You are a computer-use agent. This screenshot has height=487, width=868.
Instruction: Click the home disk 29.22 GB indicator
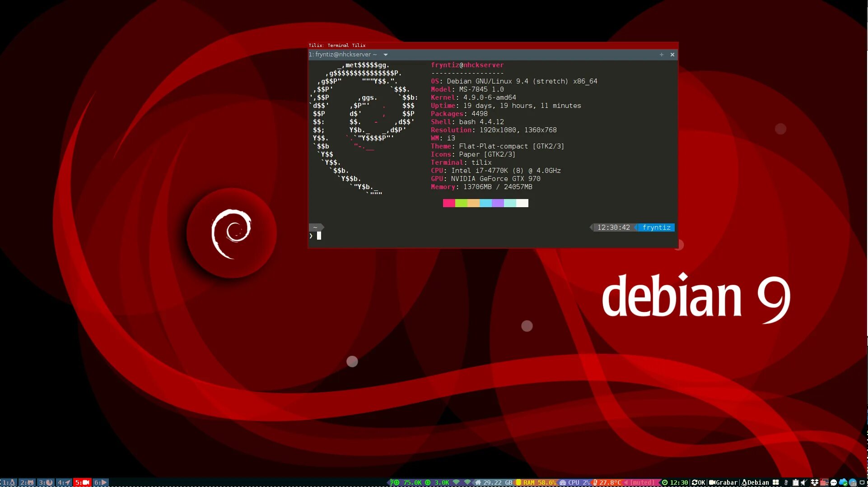pos(494,482)
